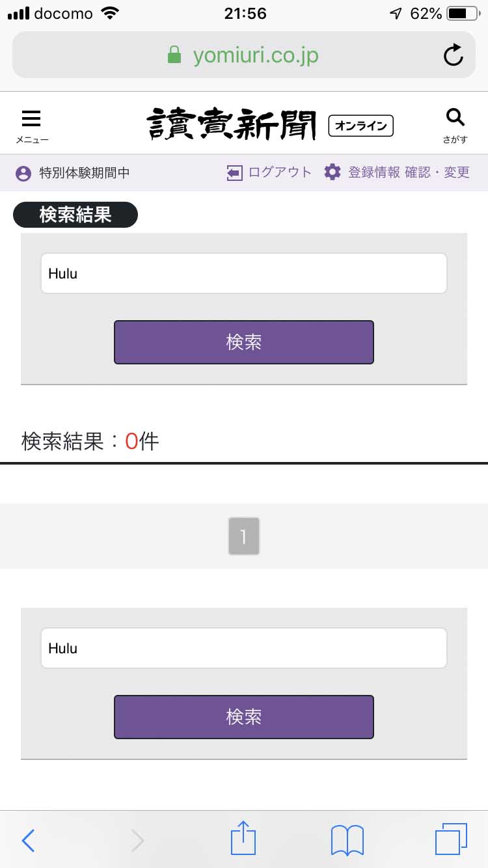Tap the Safari share icon

click(x=243, y=838)
